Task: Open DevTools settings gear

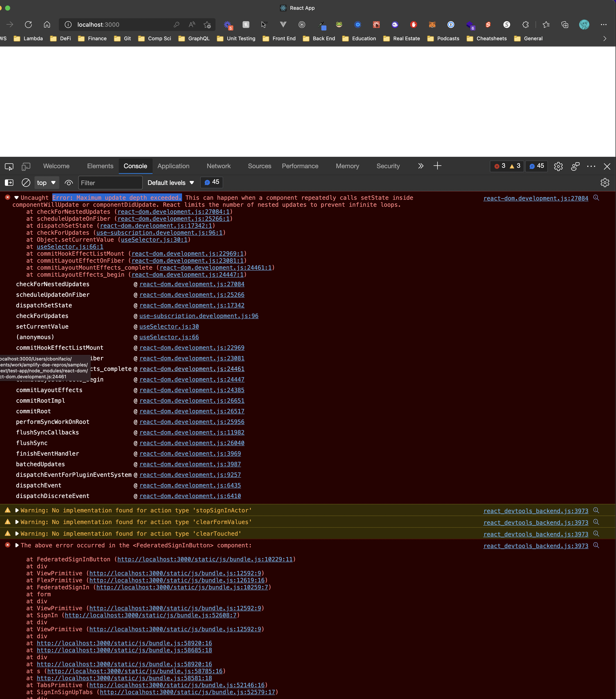Action: [x=559, y=166]
